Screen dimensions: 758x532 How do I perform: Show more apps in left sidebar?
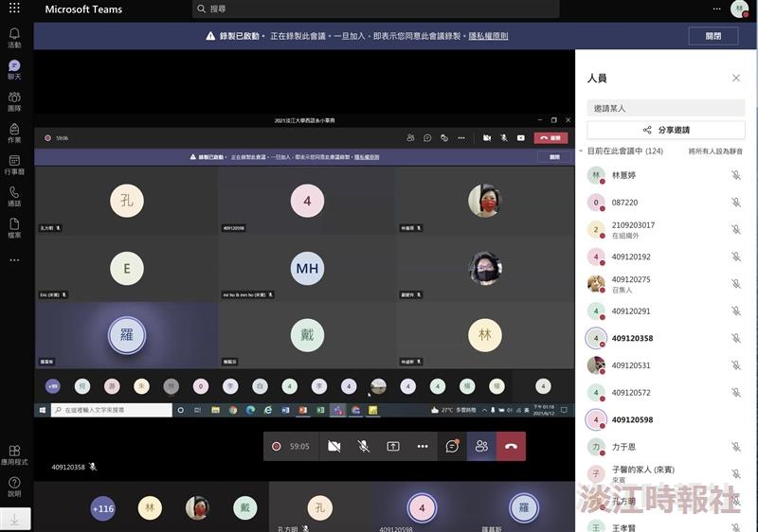pyautogui.click(x=14, y=259)
